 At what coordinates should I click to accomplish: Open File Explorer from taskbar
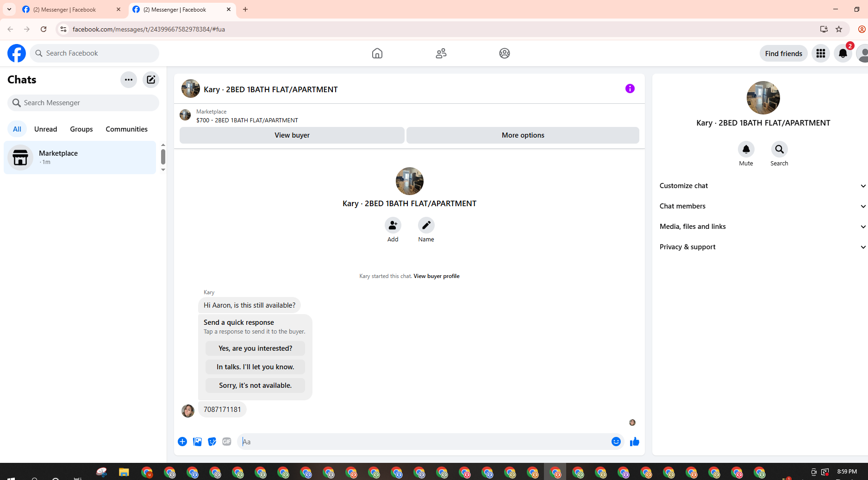pyautogui.click(x=124, y=473)
